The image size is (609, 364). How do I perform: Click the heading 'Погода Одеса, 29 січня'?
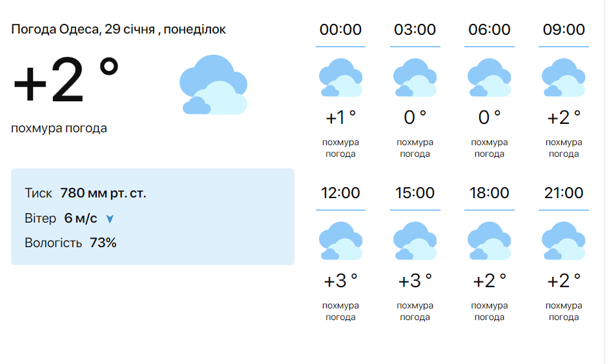tap(119, 30)
